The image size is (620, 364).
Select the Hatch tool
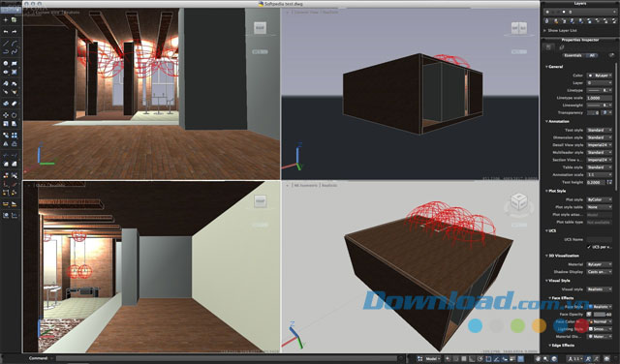[x=15, y=72]
